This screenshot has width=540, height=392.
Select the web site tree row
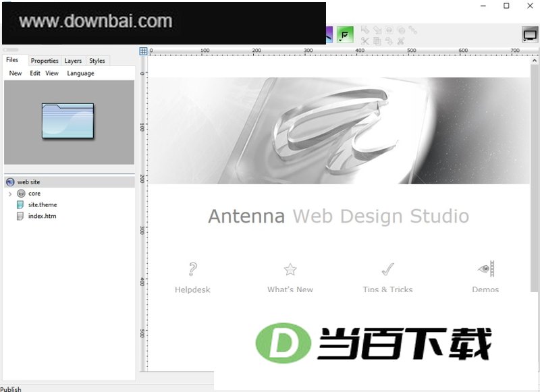point(70,181)
